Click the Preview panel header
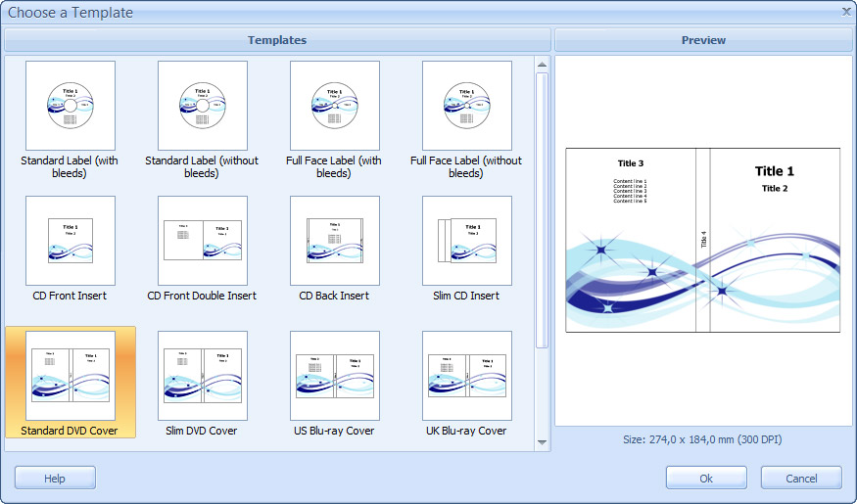 (703, 40)
